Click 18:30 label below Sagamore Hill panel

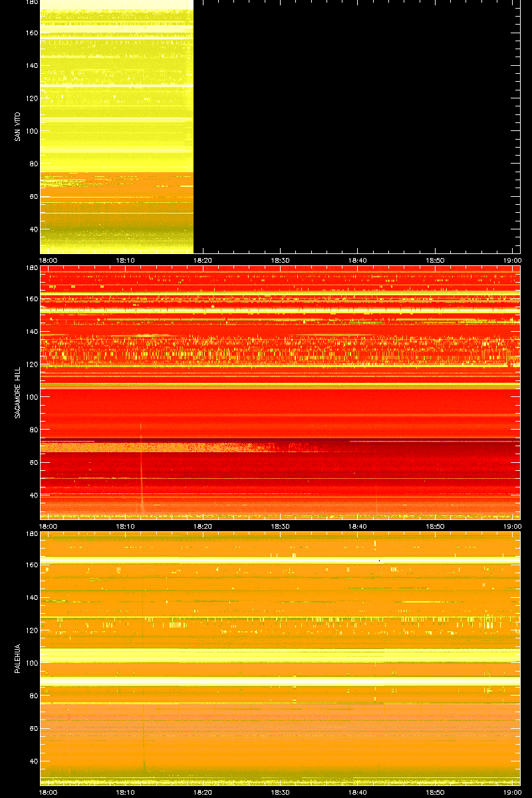pyautogui.click(x=280, y=526)
